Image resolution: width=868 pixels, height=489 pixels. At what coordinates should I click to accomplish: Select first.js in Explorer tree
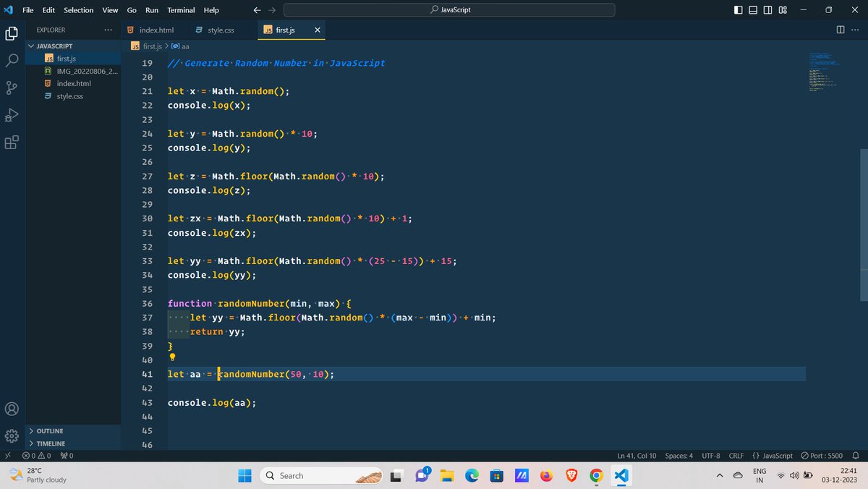click(x=73, y=58)
